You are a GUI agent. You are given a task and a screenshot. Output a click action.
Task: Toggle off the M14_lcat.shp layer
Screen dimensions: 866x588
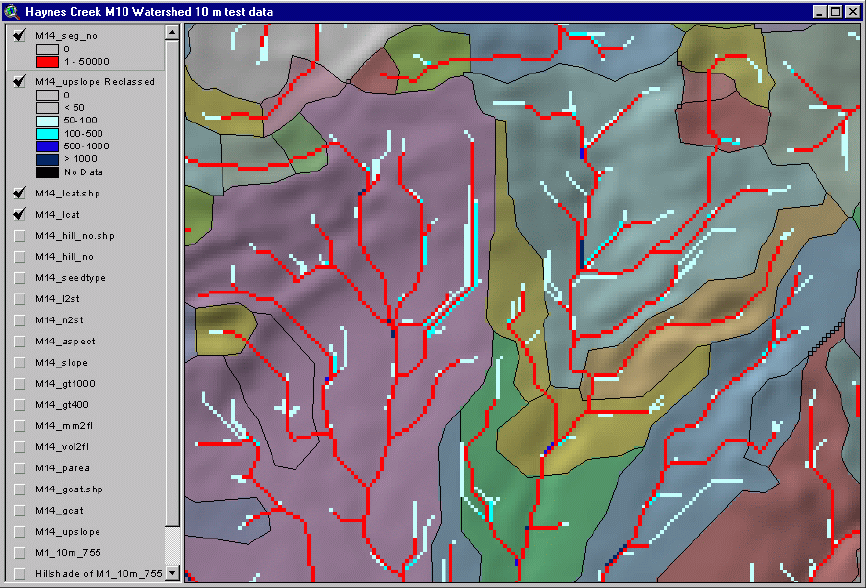pos(20,193)
